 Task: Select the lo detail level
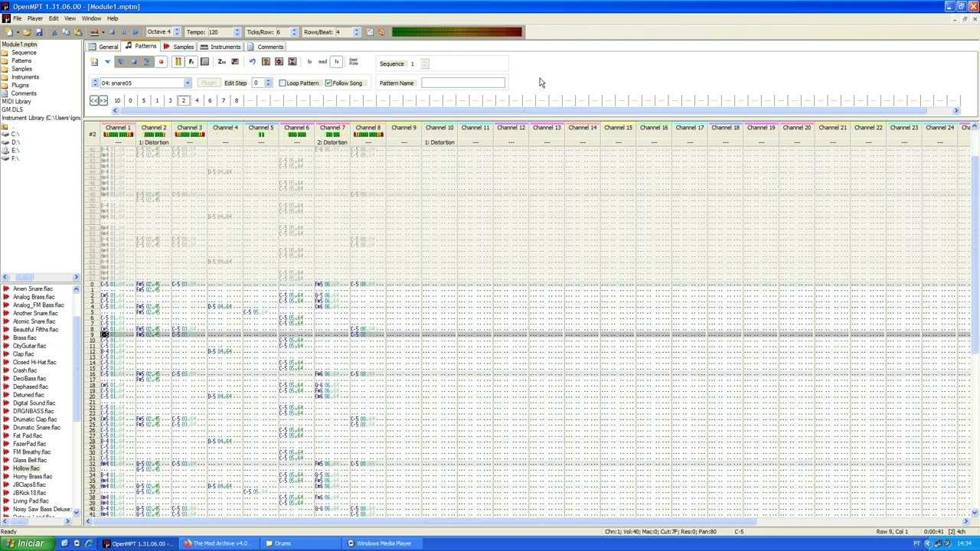309,62
